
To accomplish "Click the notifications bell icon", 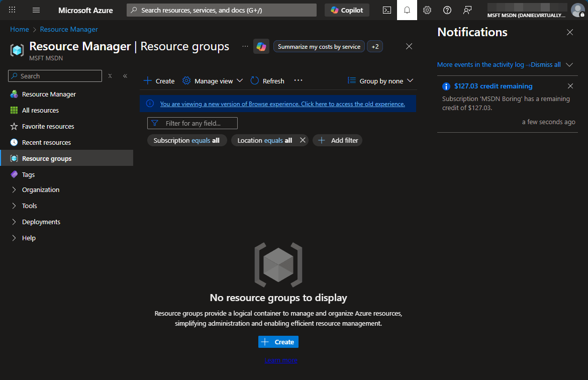I will (x=407, y=10).
